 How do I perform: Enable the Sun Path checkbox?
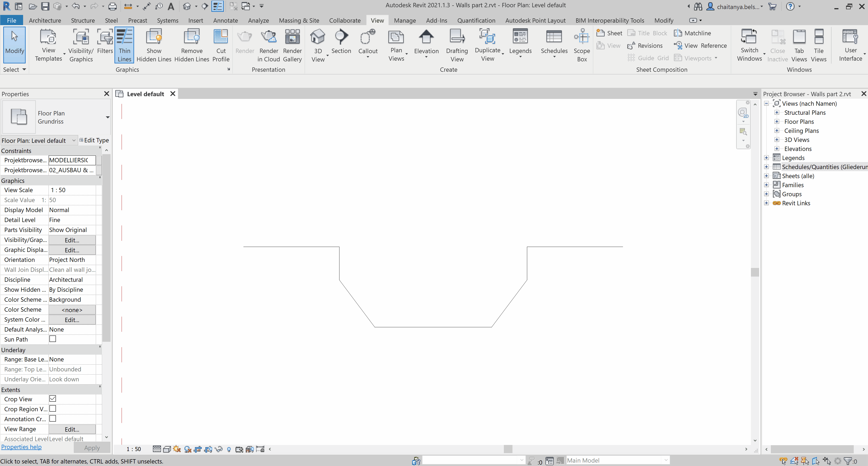tap(53, 339)
